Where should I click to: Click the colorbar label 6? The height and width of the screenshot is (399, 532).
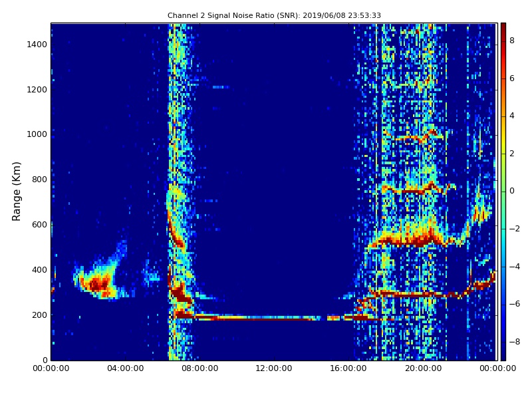point(512,78)
